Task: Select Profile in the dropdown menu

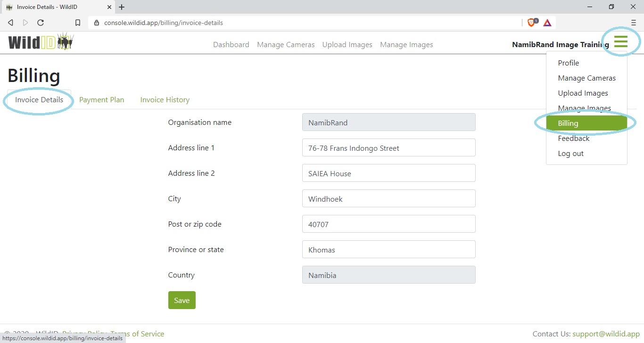Action: [x=586, y=63]
